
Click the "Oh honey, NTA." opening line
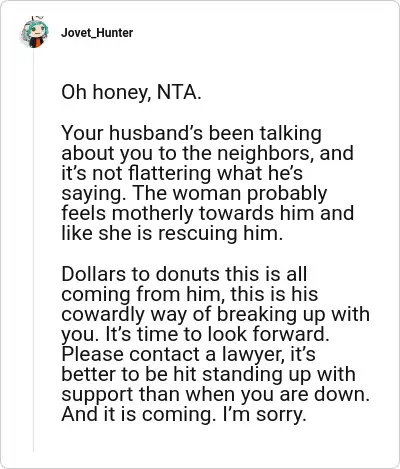coord(131,92)
